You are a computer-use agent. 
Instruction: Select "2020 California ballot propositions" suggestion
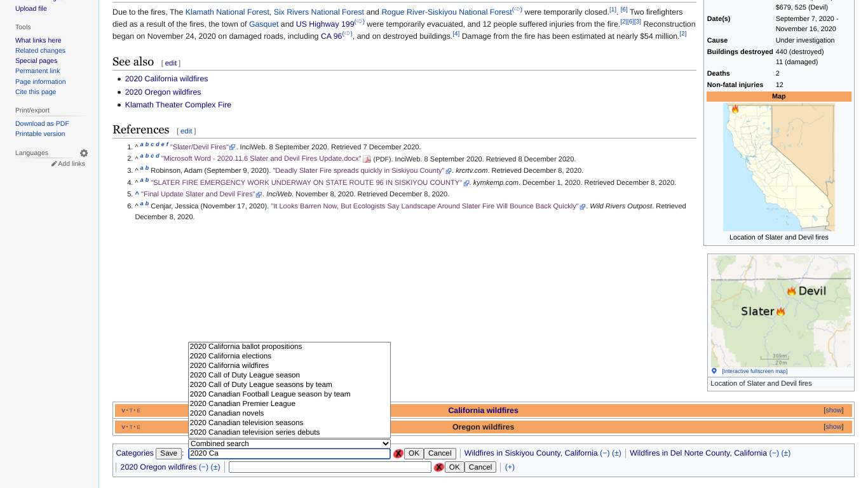[289, 346]
